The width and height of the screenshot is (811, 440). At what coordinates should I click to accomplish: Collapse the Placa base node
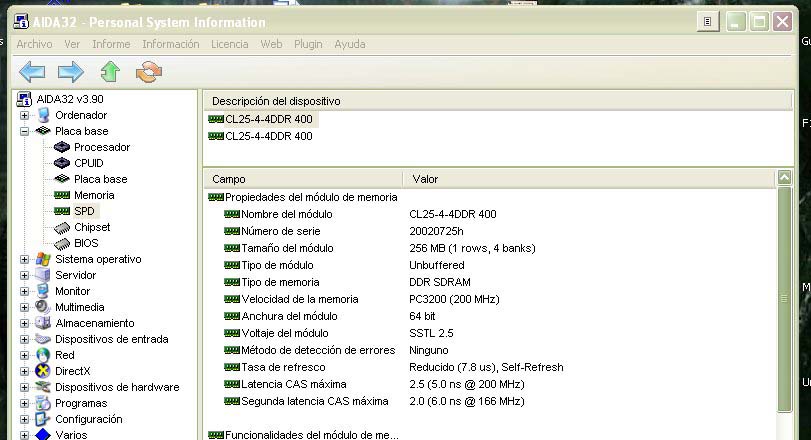pyautogui.click(x=24, y=131)
